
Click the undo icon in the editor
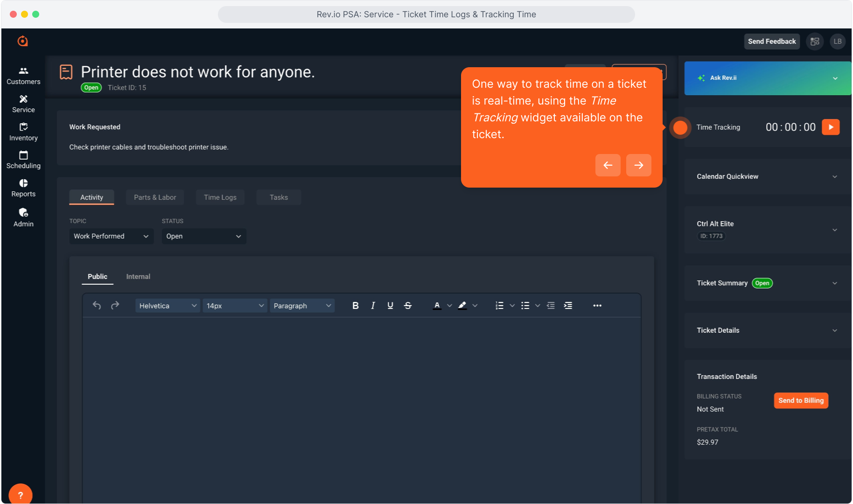[97, 306]
